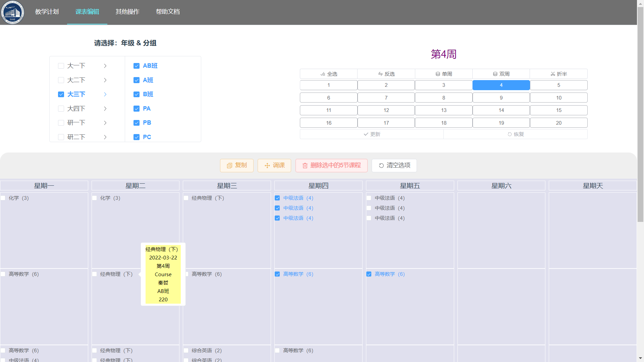Image resolution: width=644 pixels, height=362 pixels.
Task: Click the copy icon in 复制 button
Action: pos(229,166)
